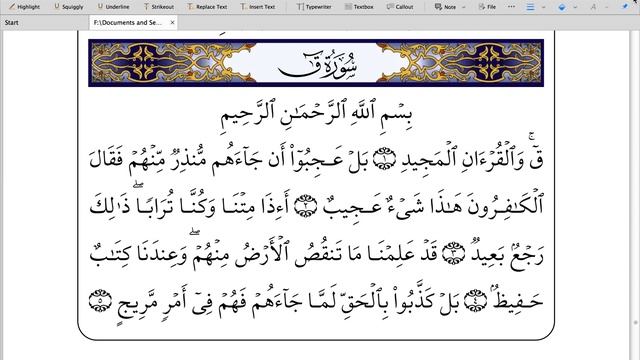
Task: Expand the font style dropdown arrow
Action: click(x=607, y=7)
